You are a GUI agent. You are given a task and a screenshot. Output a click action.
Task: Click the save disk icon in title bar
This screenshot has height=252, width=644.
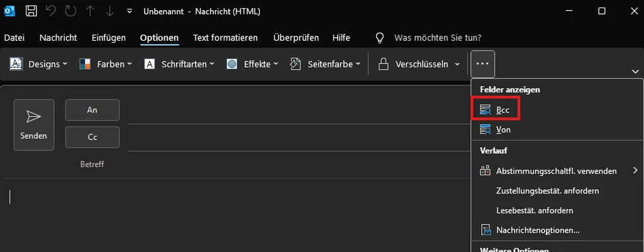pos(31,11)
